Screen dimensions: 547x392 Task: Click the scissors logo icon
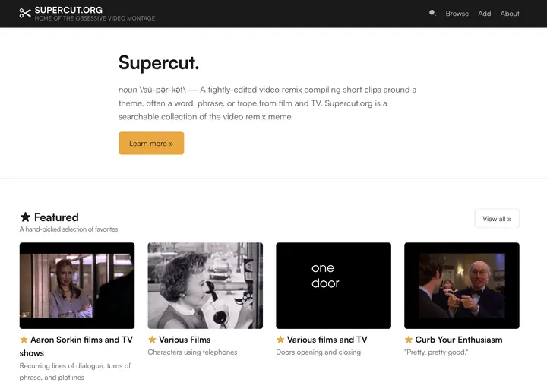click(x=25, y=13)
